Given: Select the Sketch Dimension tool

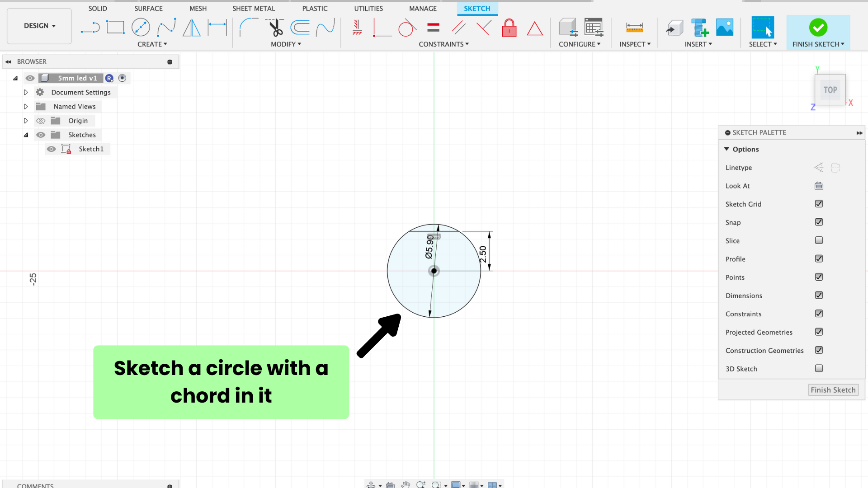Looking at the screenshot, I should click(217, 28).
